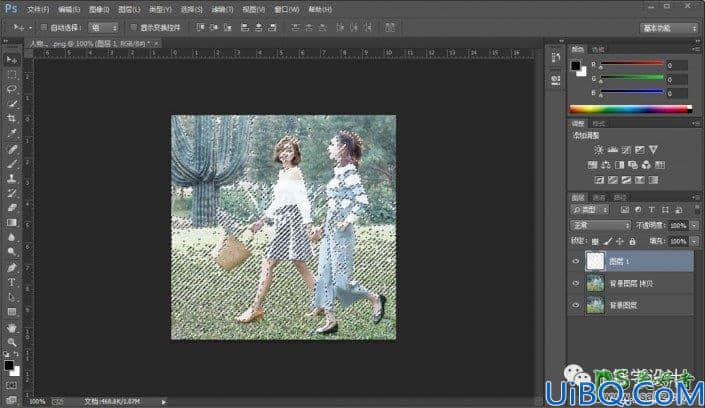Add a Vibrance adjustment

tap(653, 150)
